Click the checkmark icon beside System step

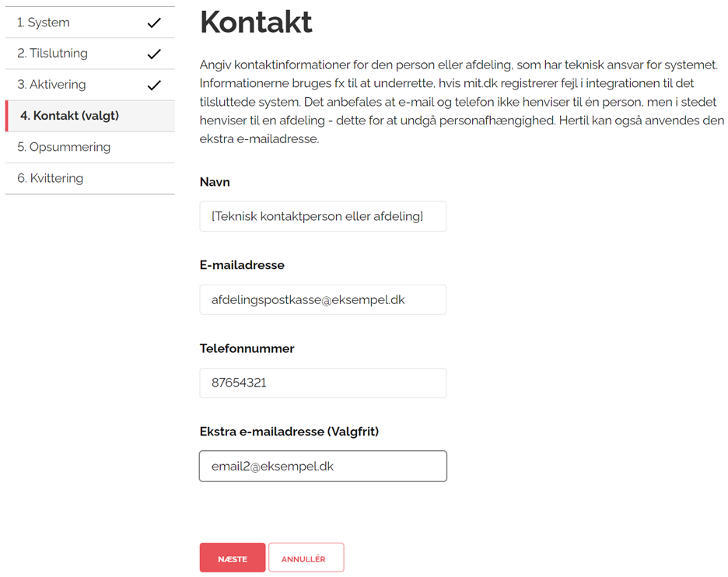[154, 23]
